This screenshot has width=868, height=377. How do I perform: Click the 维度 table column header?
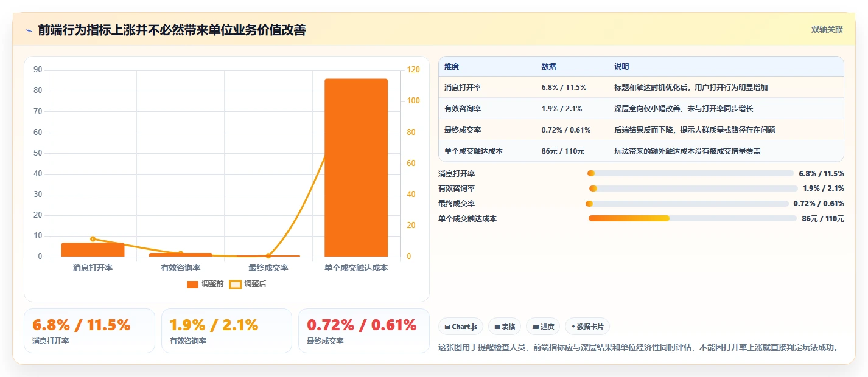pos(452,67)
